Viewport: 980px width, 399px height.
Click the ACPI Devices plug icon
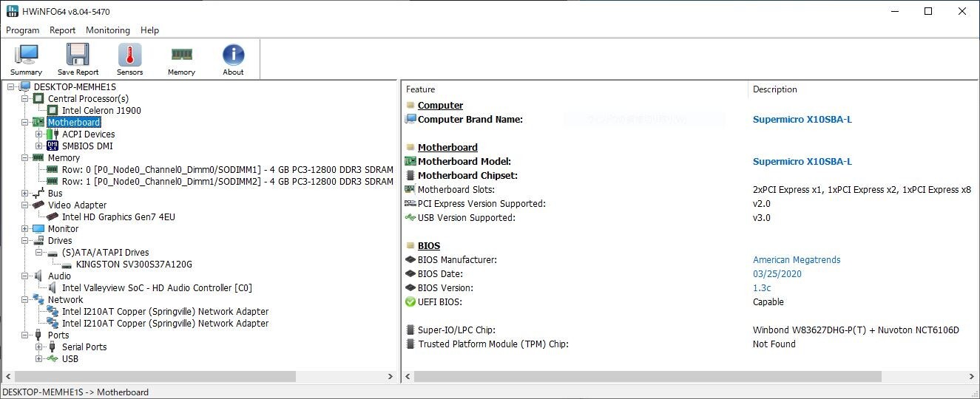[x=53, y=134]
